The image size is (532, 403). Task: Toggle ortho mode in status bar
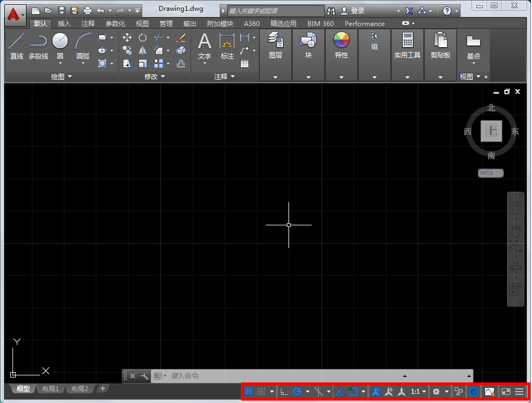click(x=284, y=392)
